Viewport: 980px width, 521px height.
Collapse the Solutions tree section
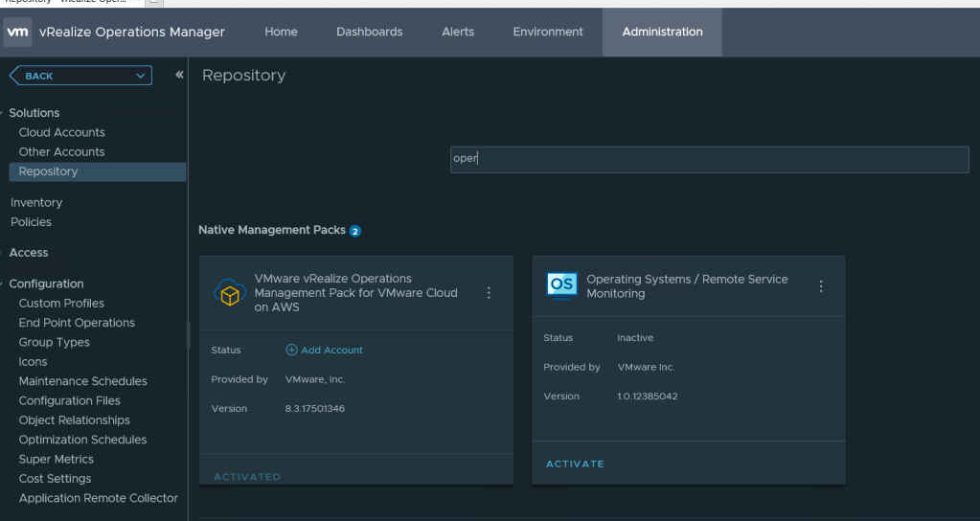click(x=3, y=113)
